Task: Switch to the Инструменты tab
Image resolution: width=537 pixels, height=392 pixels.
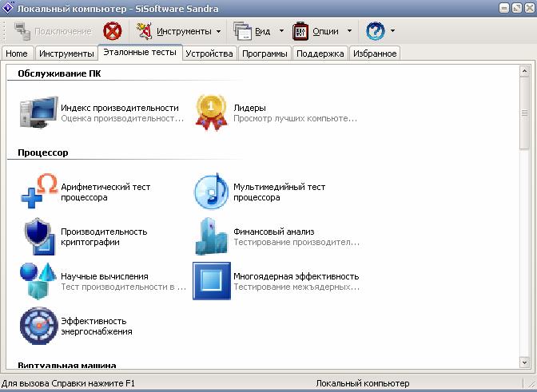Action: (x=66, y=53)
